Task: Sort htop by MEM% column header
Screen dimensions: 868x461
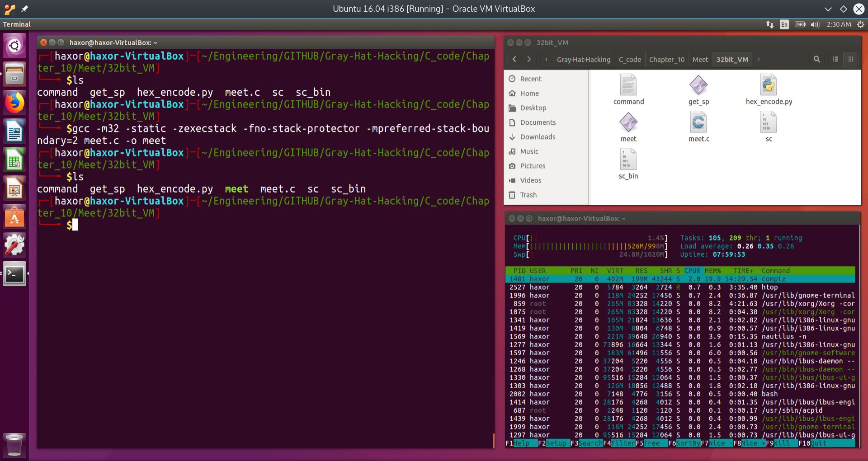Action: 713,271
